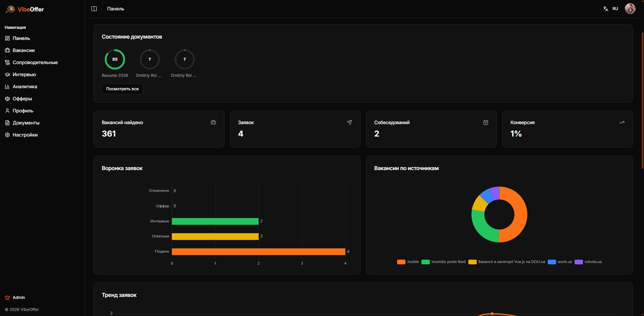Viewport: 644px width, 316px height.
Task: Click the work.ua legend swatch
Action: 552,262
